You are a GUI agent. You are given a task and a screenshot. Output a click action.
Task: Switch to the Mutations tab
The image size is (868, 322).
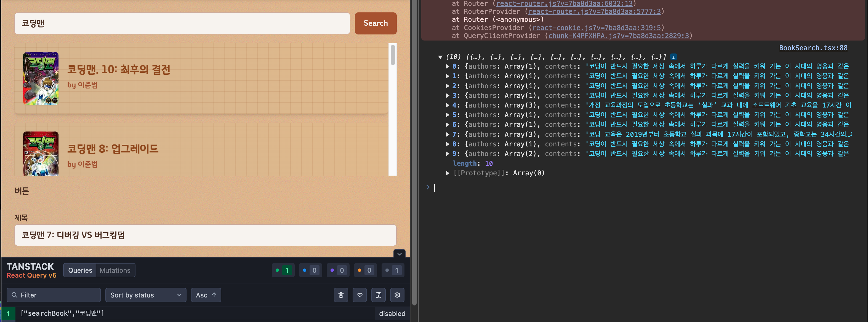coord(115,270)
